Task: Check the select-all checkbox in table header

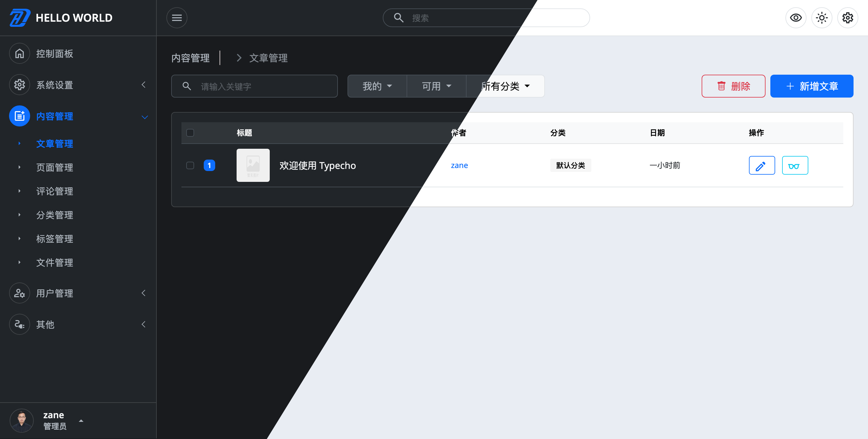Action: coord(190,133)
